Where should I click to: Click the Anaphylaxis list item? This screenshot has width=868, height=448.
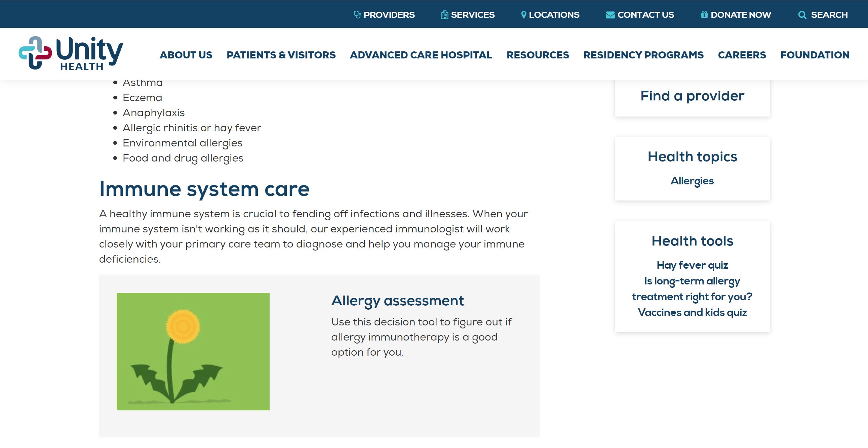(x=154, y=113)
